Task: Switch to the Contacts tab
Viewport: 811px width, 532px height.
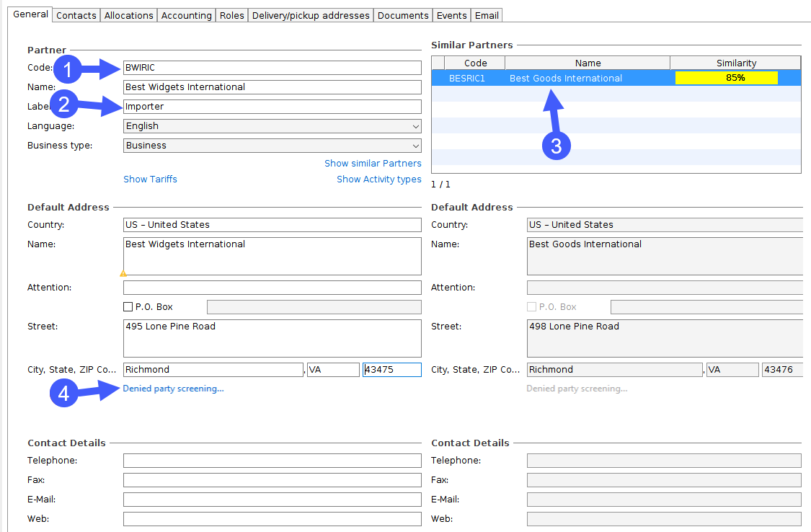Action: click(76, 15)
